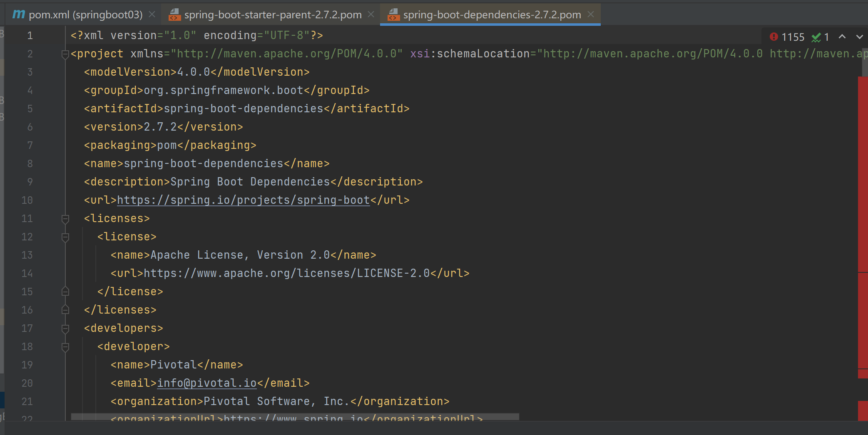
Task: Go to previous highlighted error arrow
Action: pyautogui.click(x=842, y=37)
